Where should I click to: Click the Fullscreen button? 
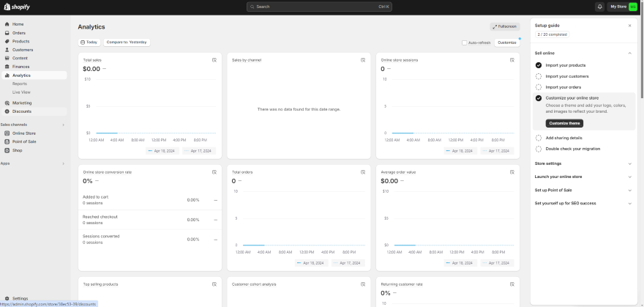(505, 26)
